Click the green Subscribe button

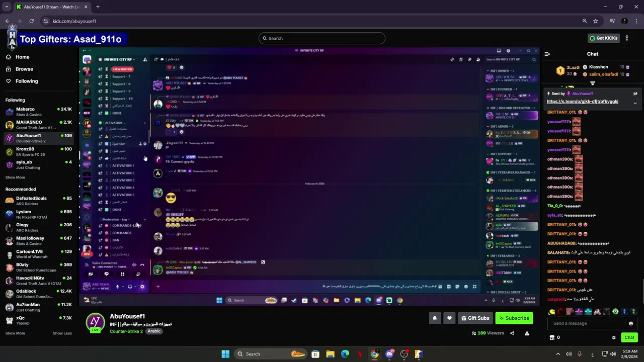514,318
